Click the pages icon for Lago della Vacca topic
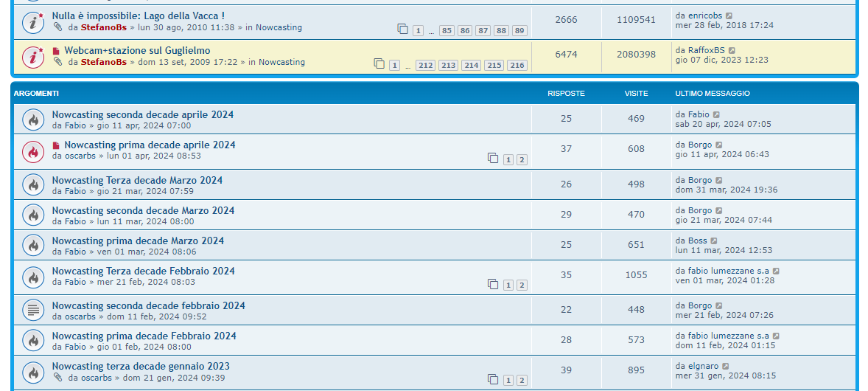Image resolution: width=868 pixels, height=391 pixels. click(402, 30)
